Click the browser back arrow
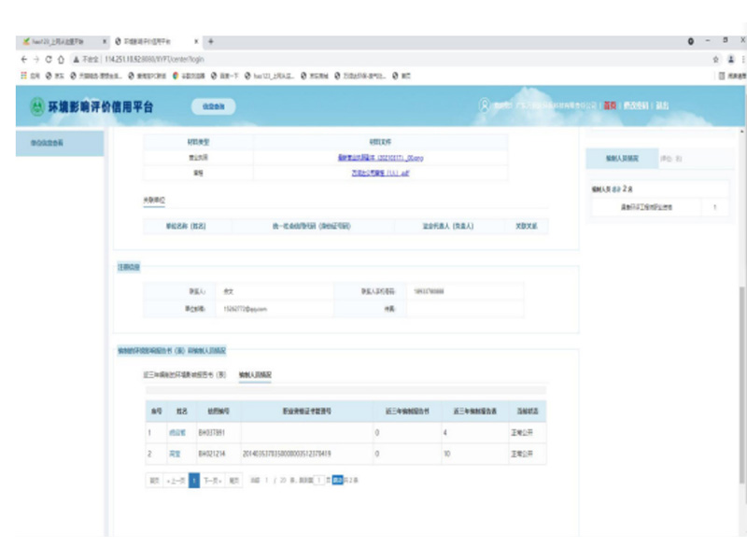Screen dimensions: 747x560 point(23,58)
